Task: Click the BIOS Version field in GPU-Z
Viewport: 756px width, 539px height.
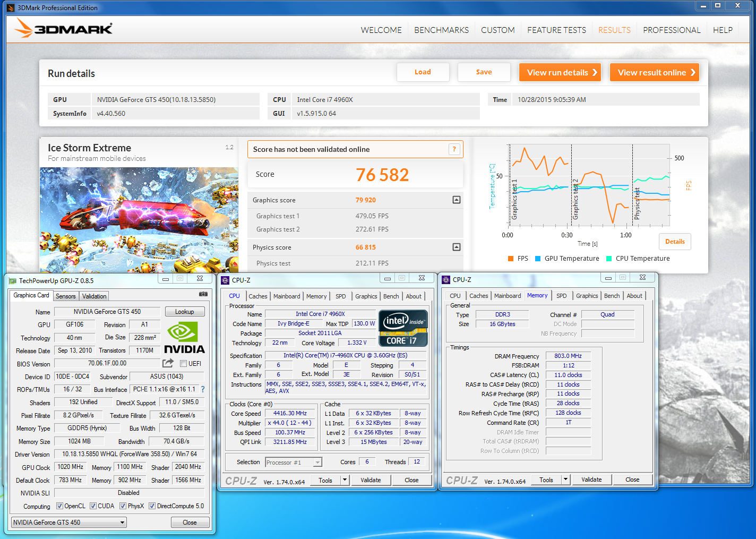Action: pos(107,363)
